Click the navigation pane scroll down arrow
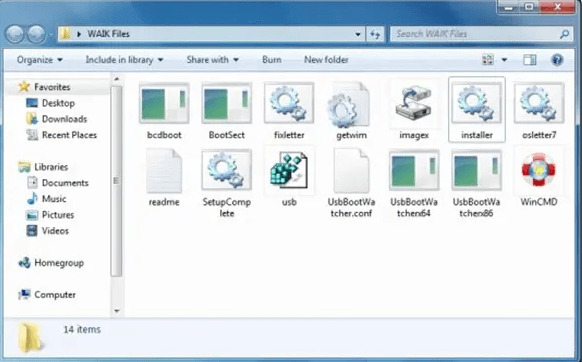Viewport: 582px width, 362px height. [117, 311]
